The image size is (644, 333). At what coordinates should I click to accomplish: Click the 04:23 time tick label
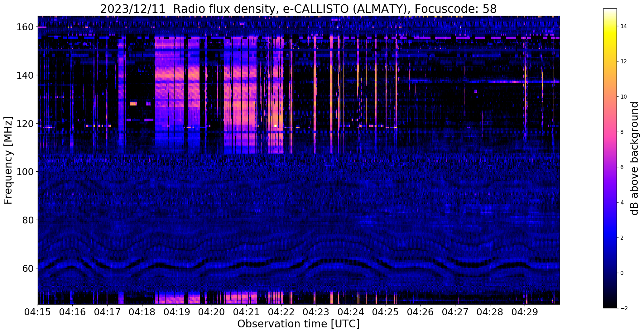point(316,312)
